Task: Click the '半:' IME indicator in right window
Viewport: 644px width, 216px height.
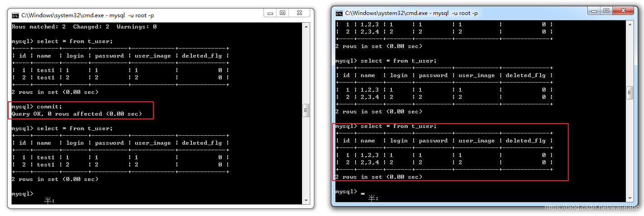Action: (x=373, y=198)
